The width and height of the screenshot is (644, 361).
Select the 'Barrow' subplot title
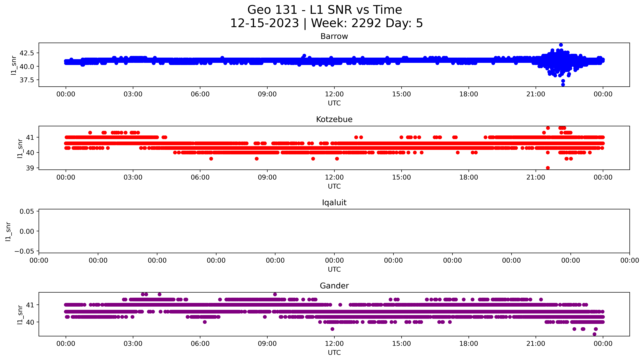click(334, 36)
